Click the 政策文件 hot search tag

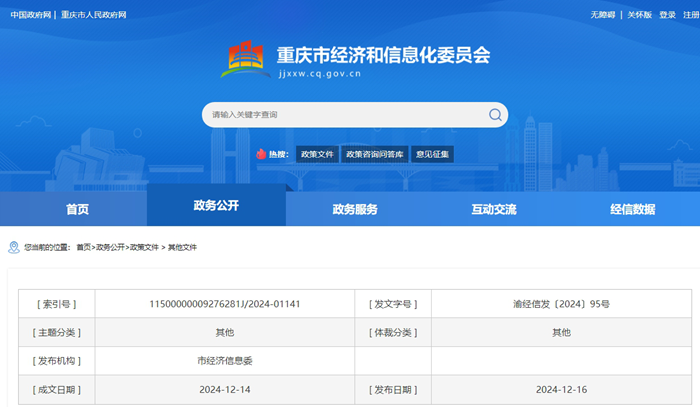[x=317, y=154]
